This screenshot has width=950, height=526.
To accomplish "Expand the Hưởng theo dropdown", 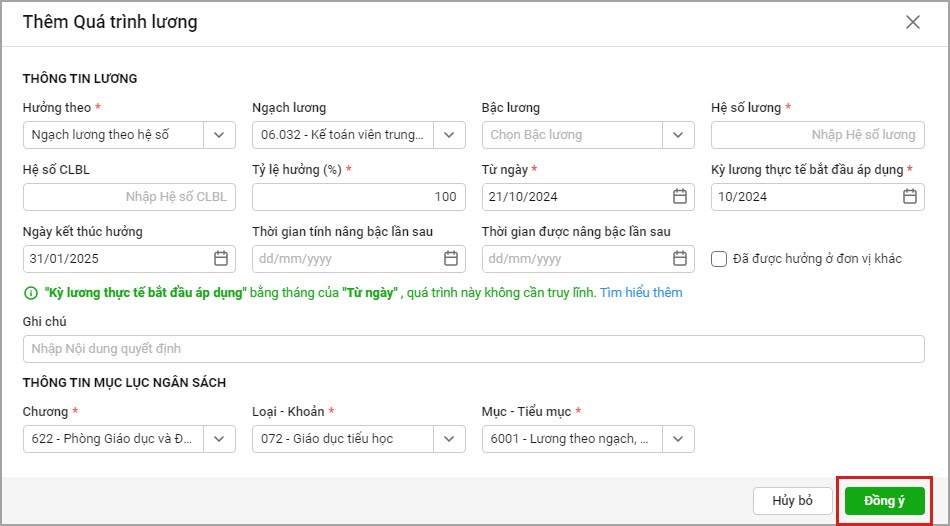I will point(219,135).
